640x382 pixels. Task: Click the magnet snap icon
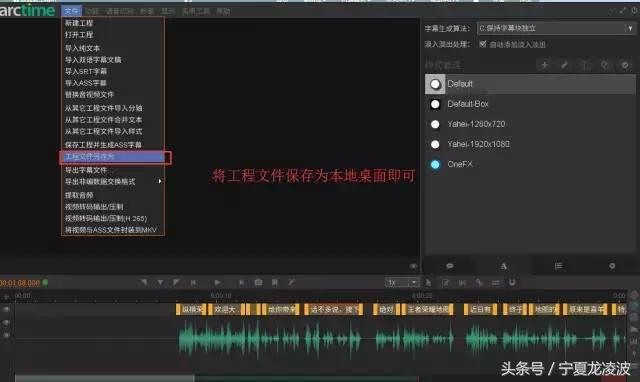tap(512, 282)
